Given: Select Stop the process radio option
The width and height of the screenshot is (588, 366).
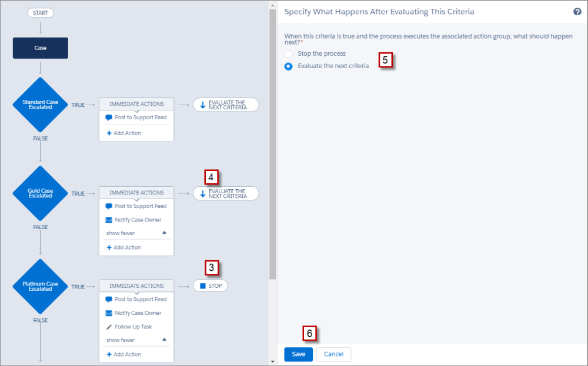Looking at the screenshot, I should coord(288,54).
